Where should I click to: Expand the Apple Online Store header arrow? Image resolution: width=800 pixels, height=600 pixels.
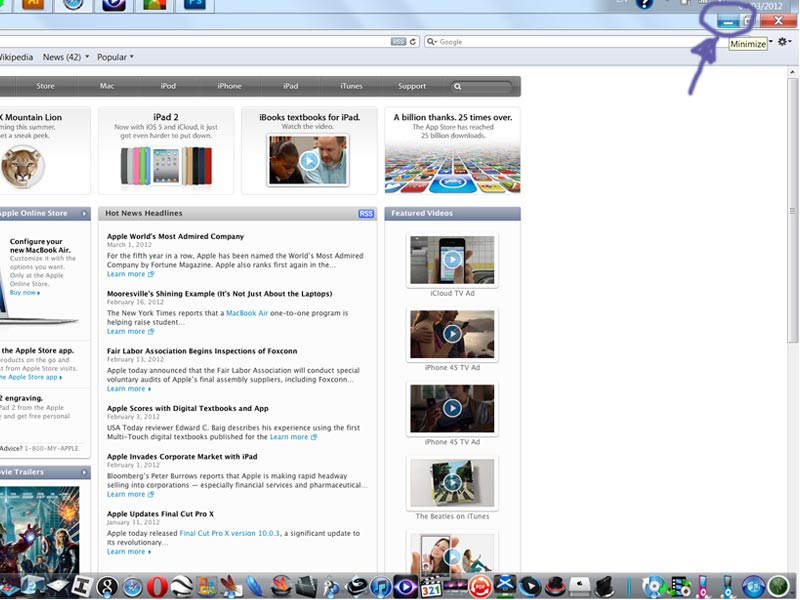coord(84,214)
